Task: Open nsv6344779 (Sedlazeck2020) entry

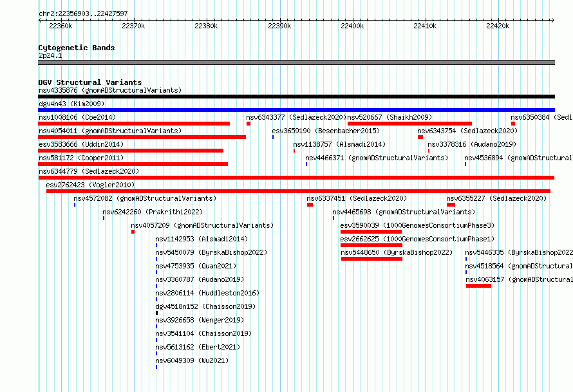Action: tap(89, 171)
